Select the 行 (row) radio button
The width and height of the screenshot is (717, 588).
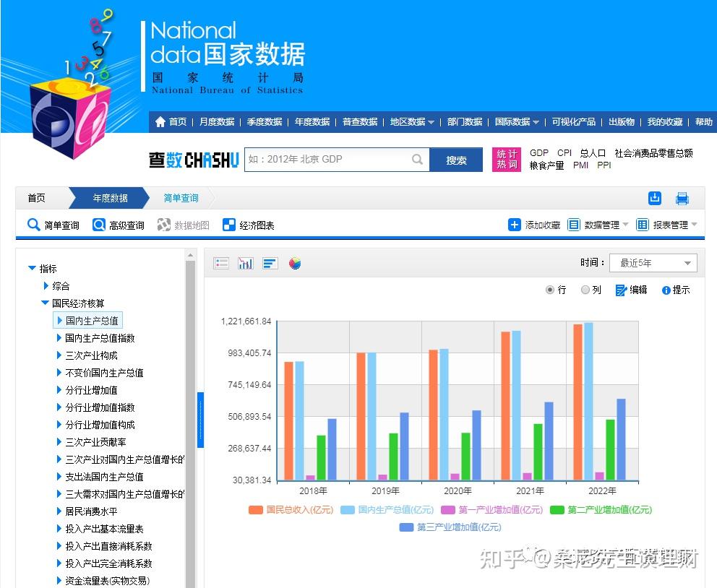coord(549,290)
